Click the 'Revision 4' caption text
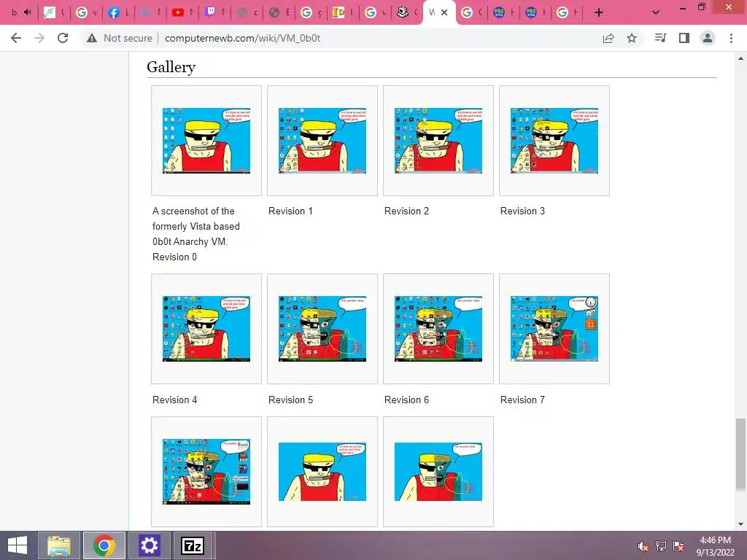 pyautogui.click(x=175, y=400)
